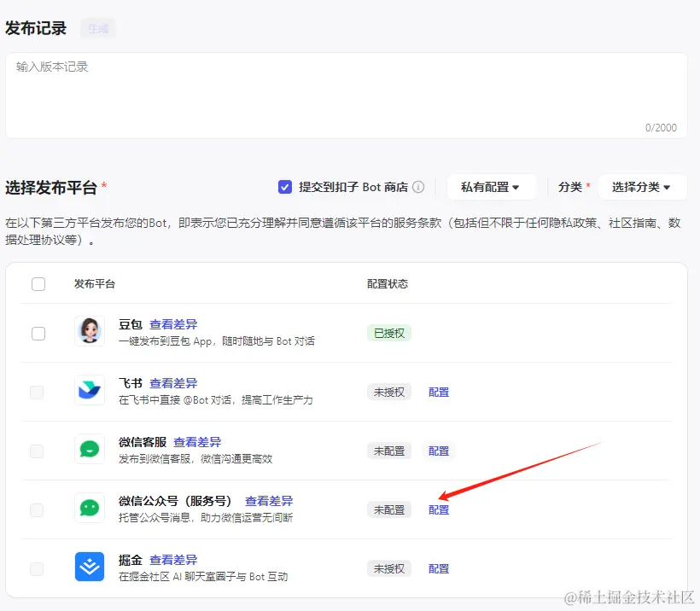Click 配置 for 微信公众号（服务号）
Viewport: 700px width, 611px height.
[x=438, y=509]
